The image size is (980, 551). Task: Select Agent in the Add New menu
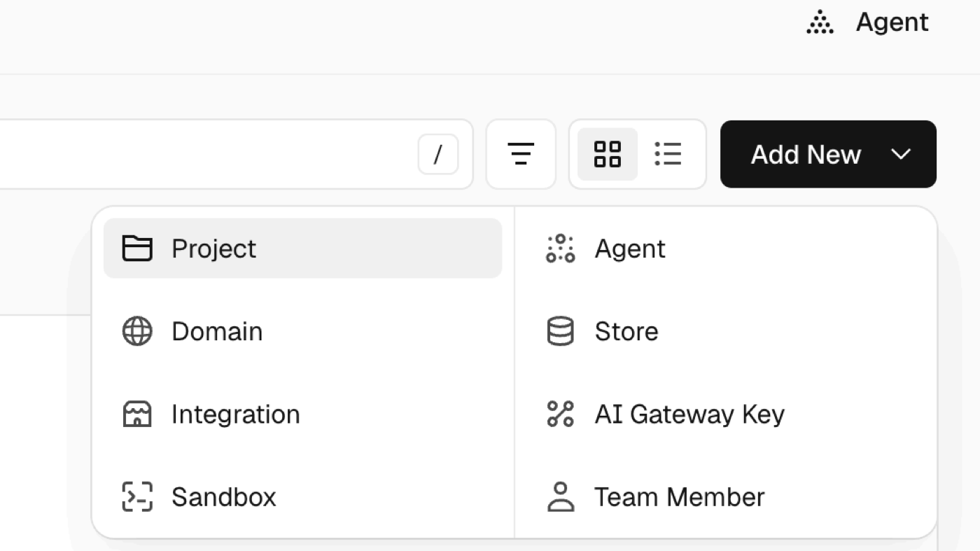[x=726, y=249]
